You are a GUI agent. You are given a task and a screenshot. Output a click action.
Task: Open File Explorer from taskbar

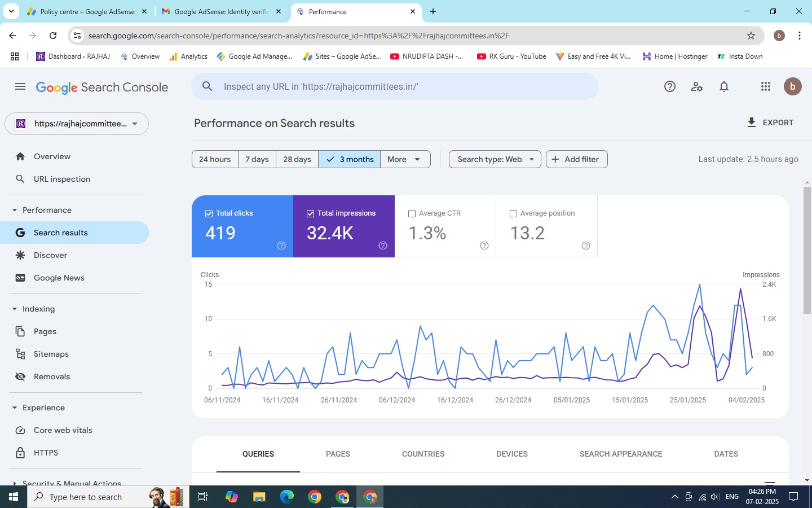point(259,497)
